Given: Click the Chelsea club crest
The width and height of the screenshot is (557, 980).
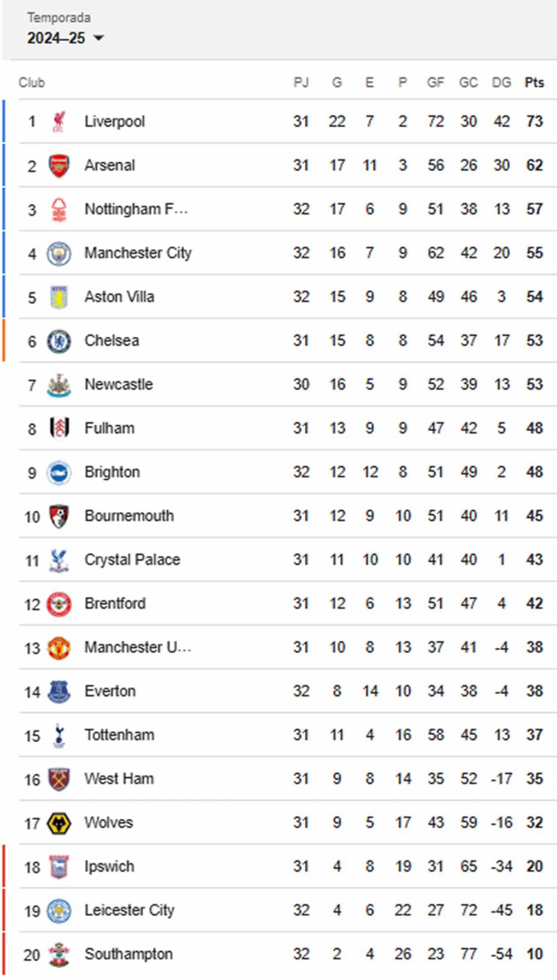Looking at the screenshot, I should tap(59, 341).
